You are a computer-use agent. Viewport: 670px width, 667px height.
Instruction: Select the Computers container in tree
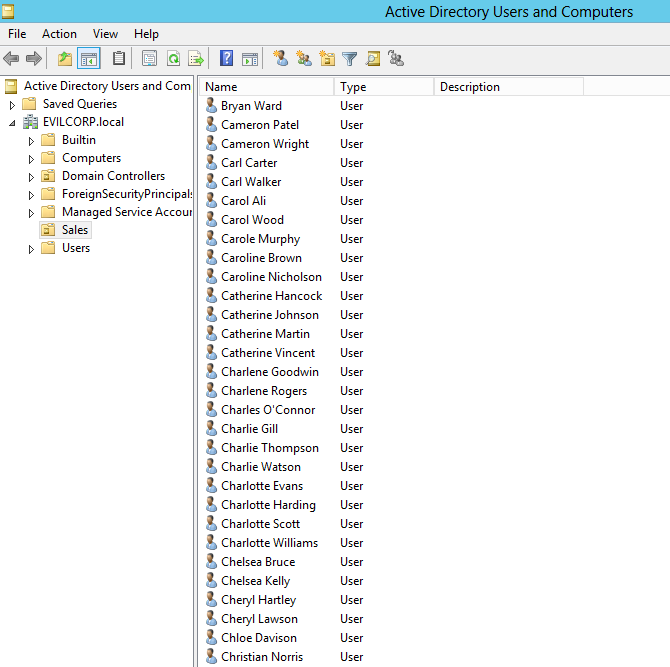[91, 158]
